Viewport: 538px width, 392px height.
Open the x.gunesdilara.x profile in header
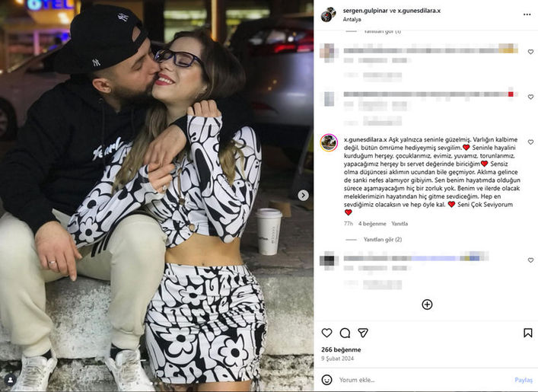click(419, 11)
